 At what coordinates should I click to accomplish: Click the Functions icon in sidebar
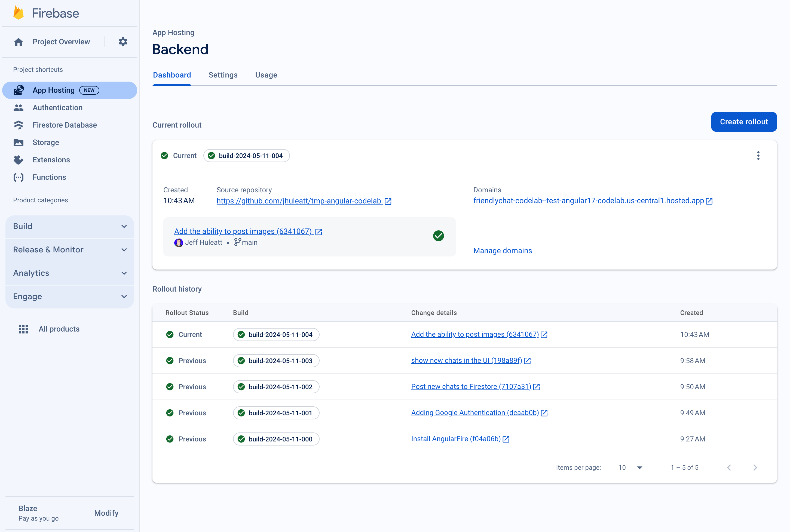tap(19, 177)
